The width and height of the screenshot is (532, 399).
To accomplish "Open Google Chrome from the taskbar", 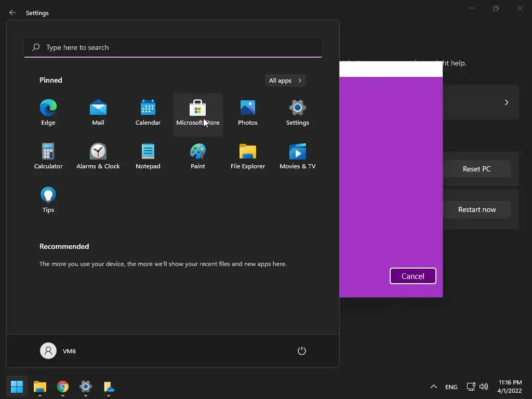I will [63, 387].
